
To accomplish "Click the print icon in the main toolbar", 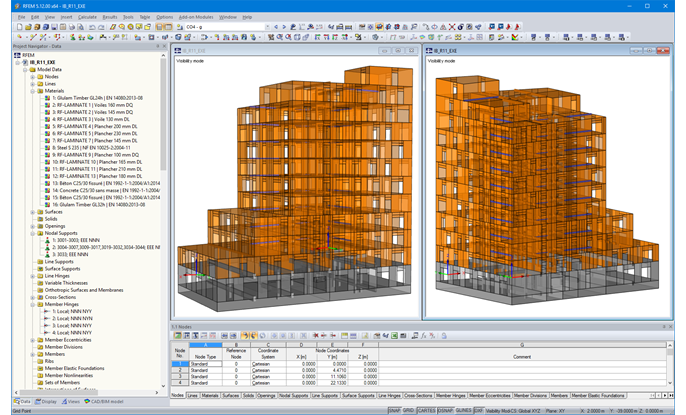I will (x=72, y=27).
